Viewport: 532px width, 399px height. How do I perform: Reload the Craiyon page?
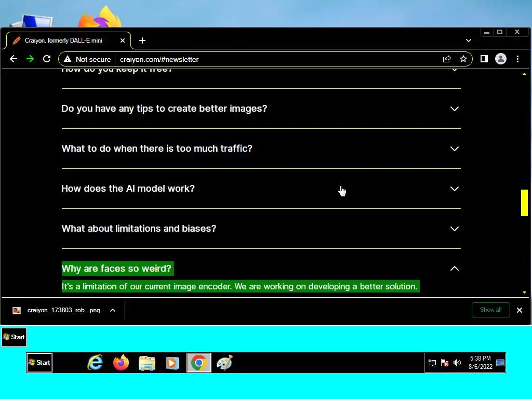tap(47, 59)
